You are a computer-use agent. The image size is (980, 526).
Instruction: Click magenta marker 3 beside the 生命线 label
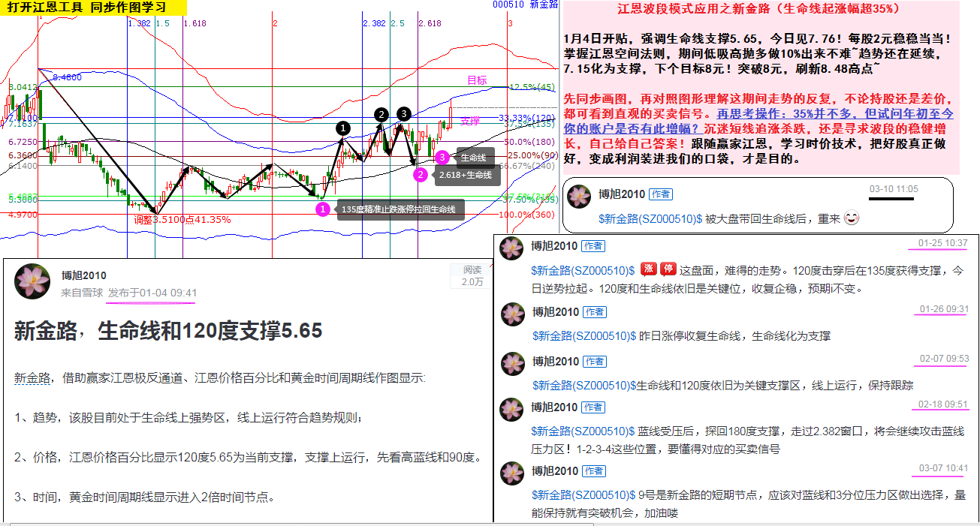point(442,157)
